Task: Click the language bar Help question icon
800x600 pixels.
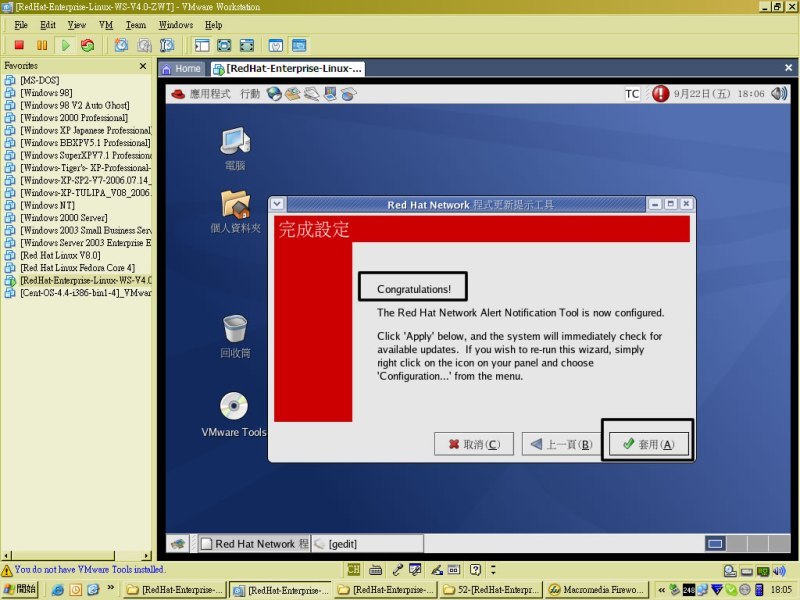Action: (x=475, y=569)
